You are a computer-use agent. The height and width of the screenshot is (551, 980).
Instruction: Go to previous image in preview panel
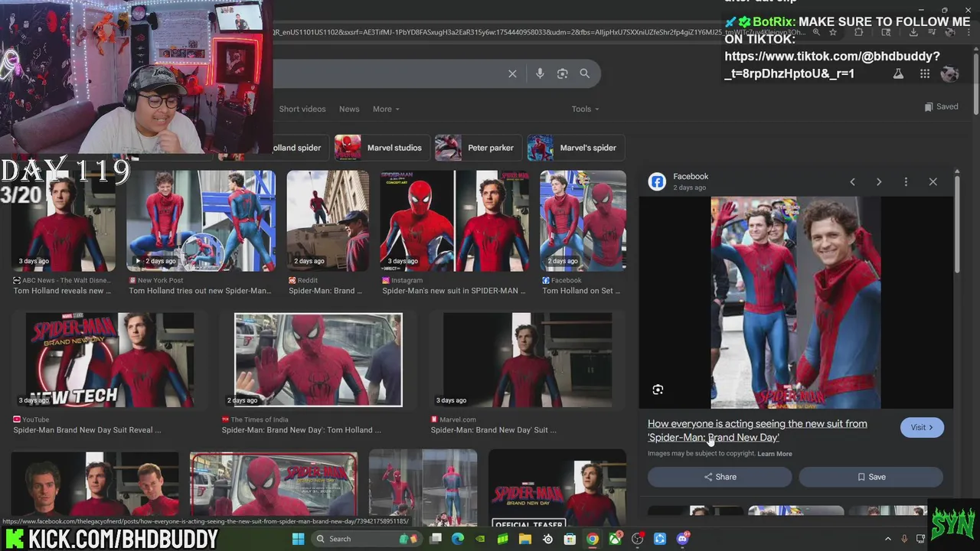pos(852,182)
